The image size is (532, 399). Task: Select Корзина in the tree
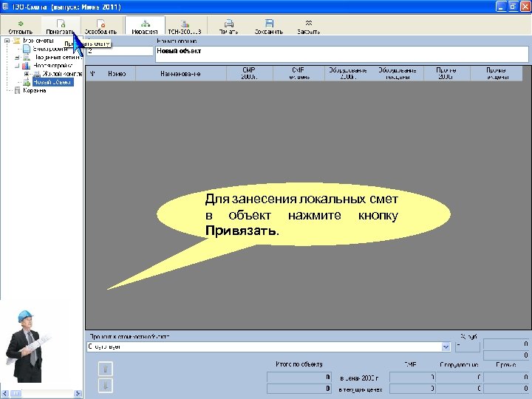coord(34,91)
